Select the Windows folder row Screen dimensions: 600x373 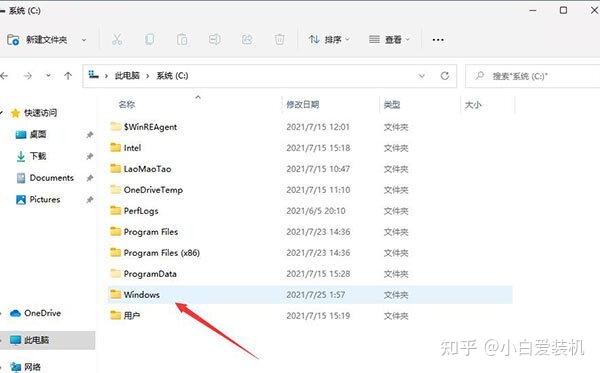310,295
